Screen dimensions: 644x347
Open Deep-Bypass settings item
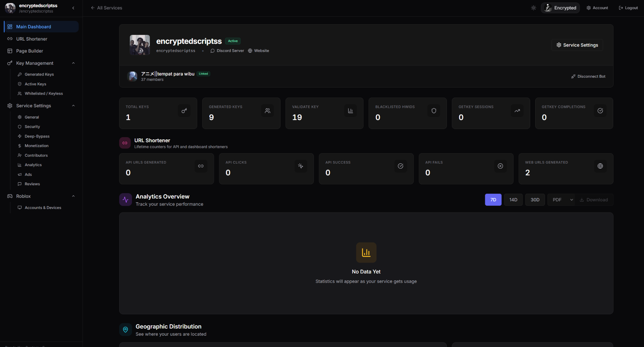click(x=37, y=136)
